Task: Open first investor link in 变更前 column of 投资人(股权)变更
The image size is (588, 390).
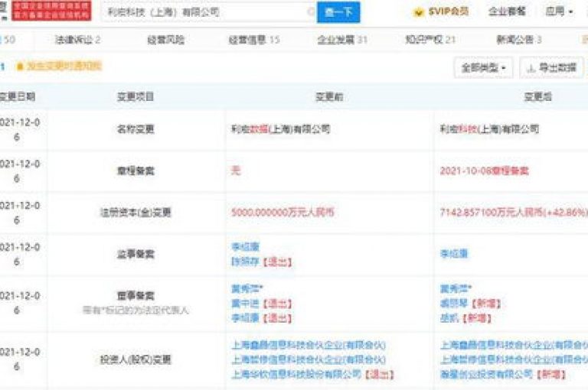Action: (x=309, y=345)
